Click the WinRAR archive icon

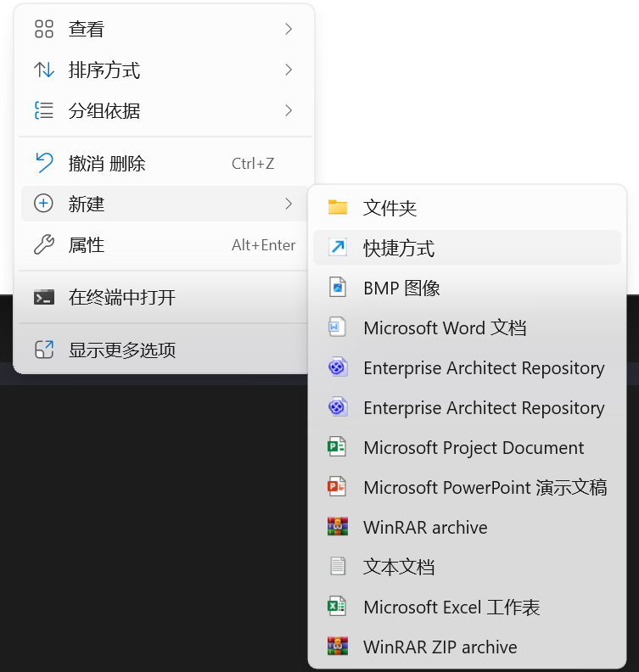click(338, 527)
